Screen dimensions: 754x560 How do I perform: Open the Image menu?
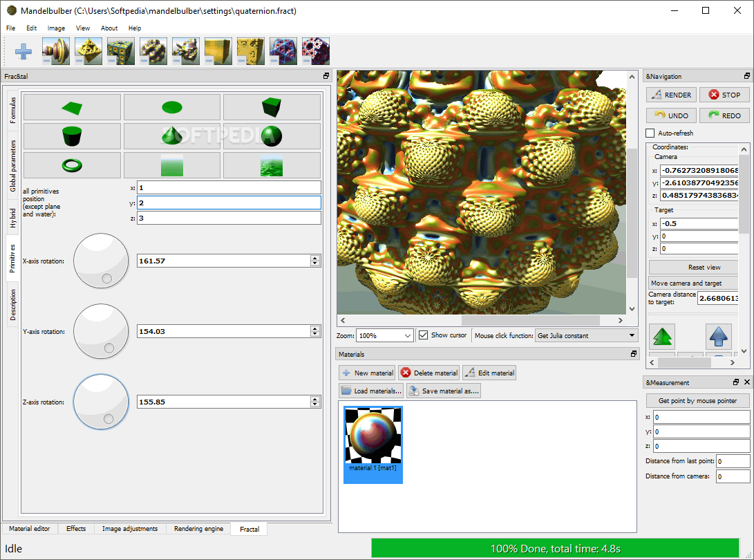pyautogui.click(x=56, y=28)
